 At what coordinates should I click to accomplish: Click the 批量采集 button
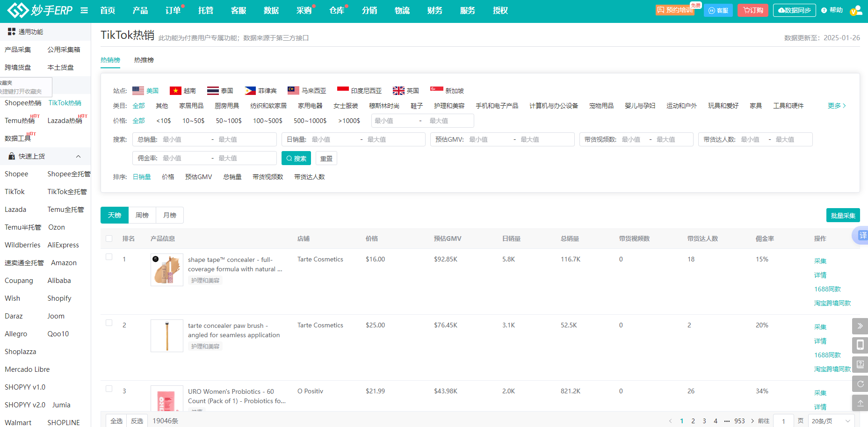[843, 215]
